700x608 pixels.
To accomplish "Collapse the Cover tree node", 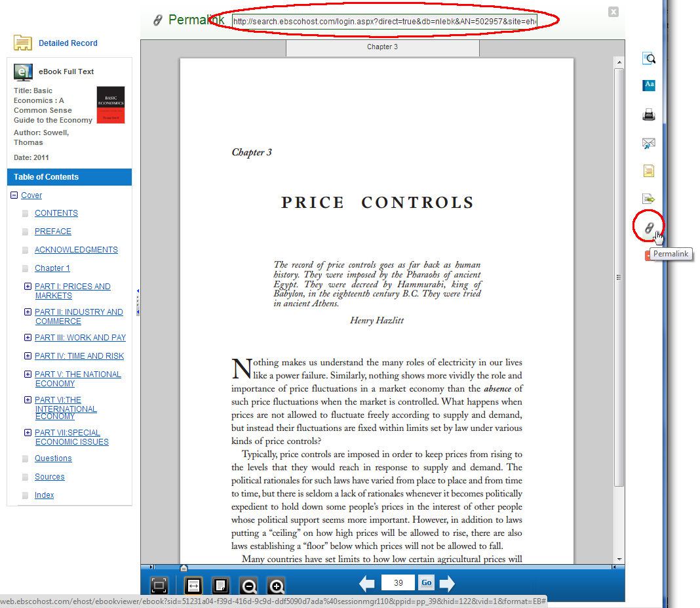I will [14, 195].
